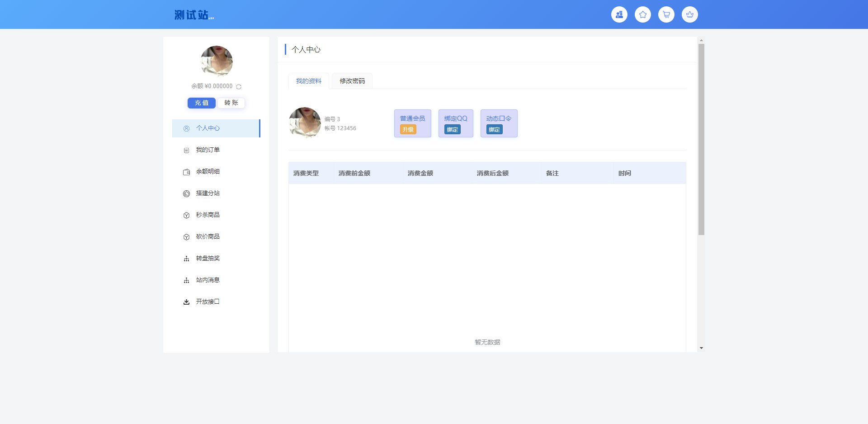
Task: Click 绑定 under 绑定QQ
Action: pos(453,129)
